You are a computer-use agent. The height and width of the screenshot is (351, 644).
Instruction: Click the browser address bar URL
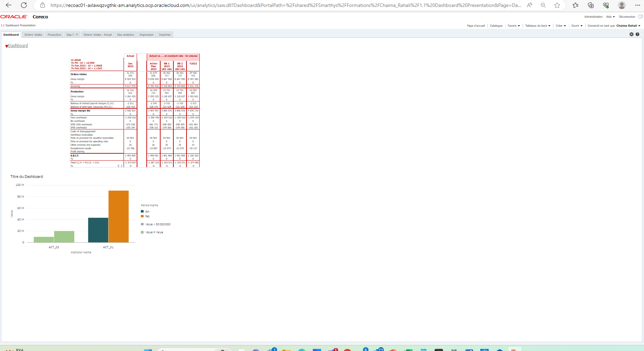(x=286, y=5)
